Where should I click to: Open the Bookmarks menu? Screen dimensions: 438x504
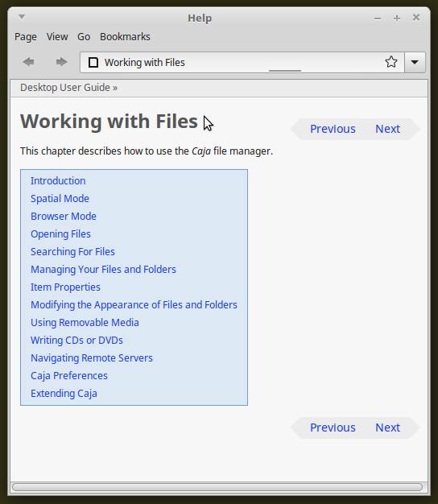click(x=125, y=37)
